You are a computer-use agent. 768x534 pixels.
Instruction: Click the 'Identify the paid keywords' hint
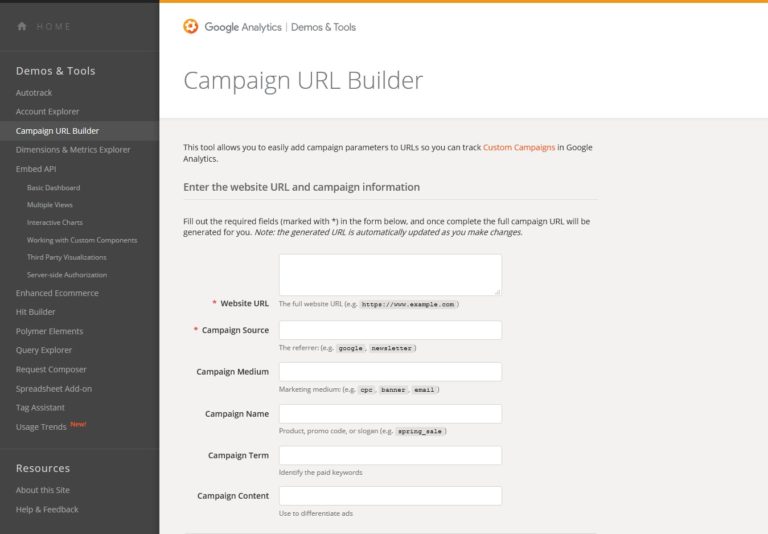tap(321, 473)
